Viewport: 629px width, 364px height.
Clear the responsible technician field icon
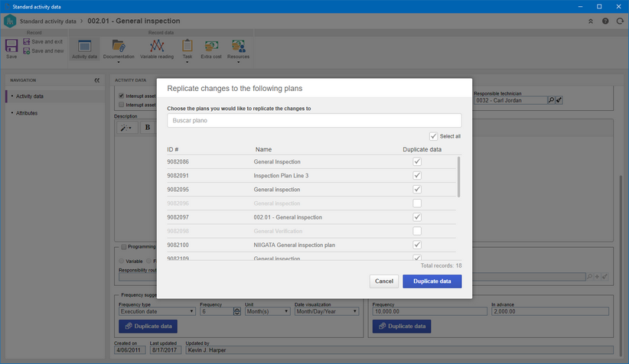point(559,100)
